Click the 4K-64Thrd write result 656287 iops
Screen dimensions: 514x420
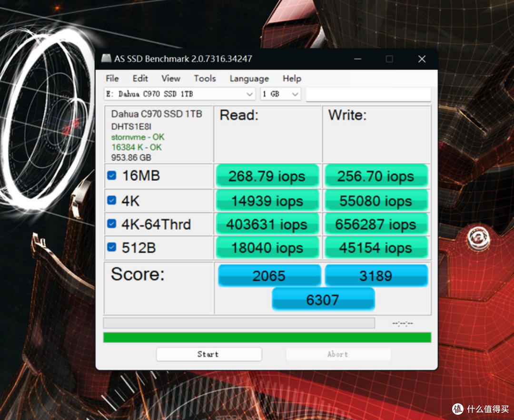point(376,224)
